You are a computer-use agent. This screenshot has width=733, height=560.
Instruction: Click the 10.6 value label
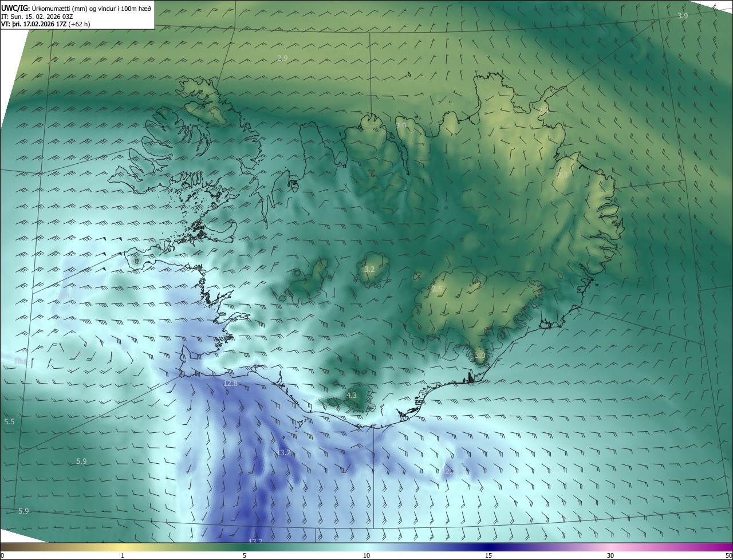tap(20, 361)
